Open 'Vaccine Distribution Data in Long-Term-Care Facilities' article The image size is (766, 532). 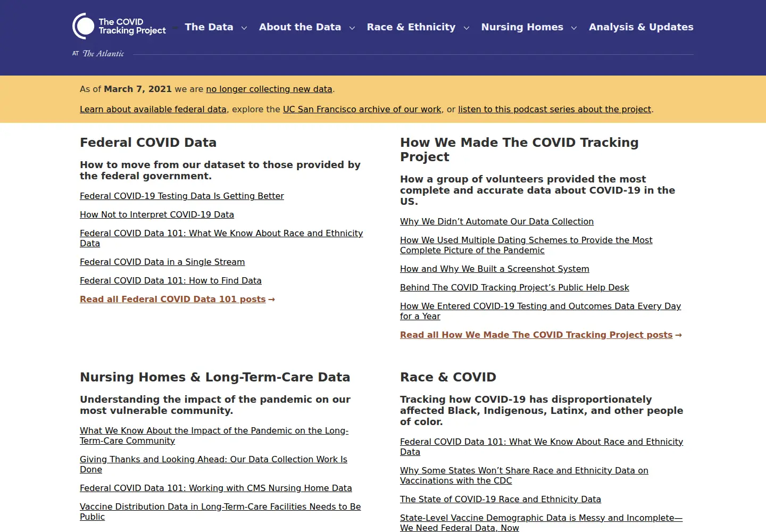click(220, 512)
